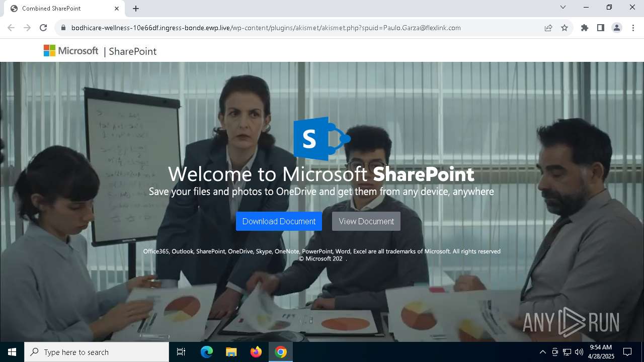Toggle the browser side panel icon

point(601,28)
